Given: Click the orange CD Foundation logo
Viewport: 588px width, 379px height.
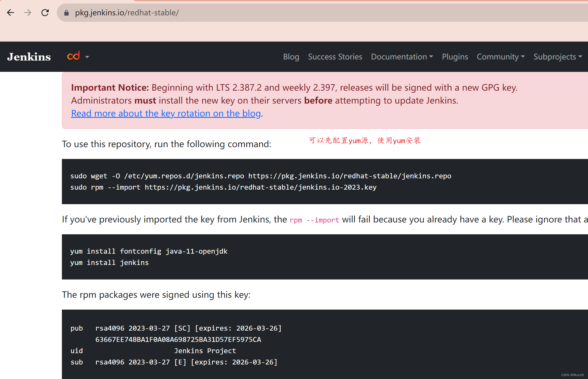Looking at the screenshot, I should (x=73, y=56).
